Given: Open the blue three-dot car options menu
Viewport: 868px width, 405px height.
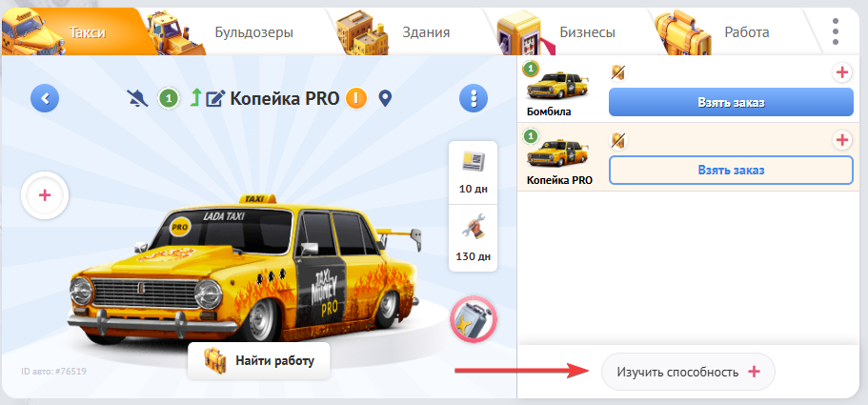Looking at the screenshot, I should 474,99.
